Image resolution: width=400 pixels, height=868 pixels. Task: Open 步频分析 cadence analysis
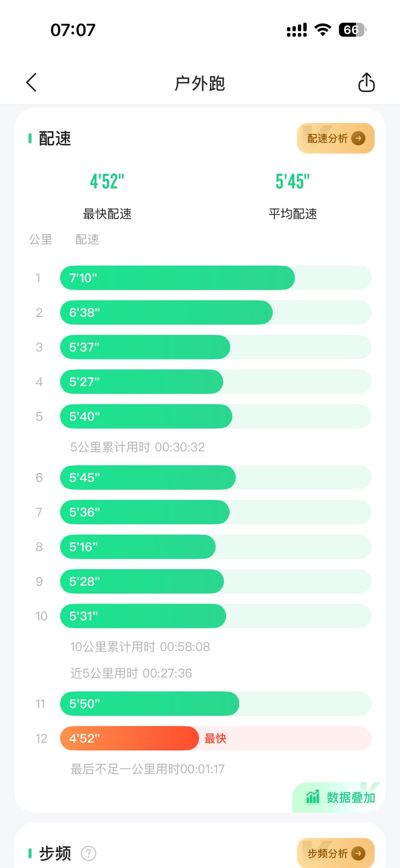328,853
